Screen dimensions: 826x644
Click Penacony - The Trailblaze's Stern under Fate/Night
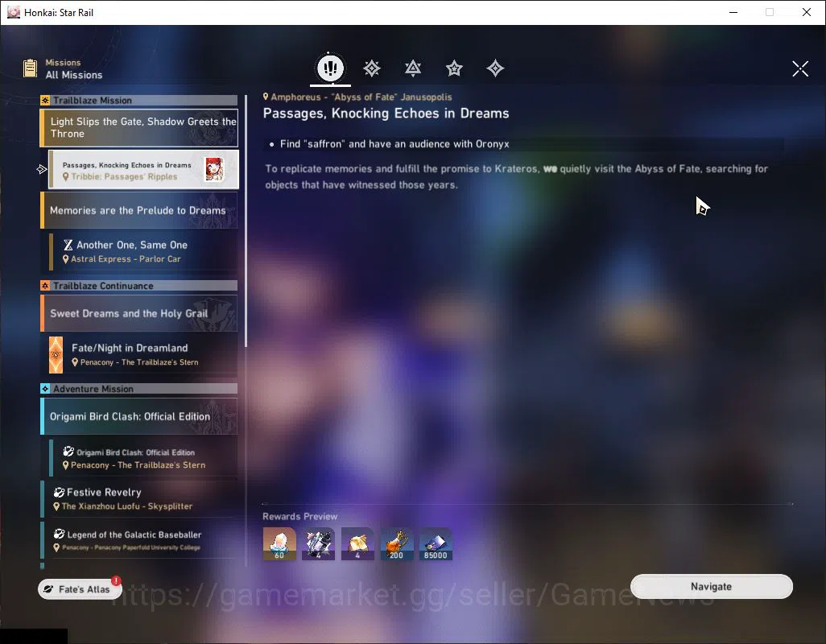click(139, 362)
